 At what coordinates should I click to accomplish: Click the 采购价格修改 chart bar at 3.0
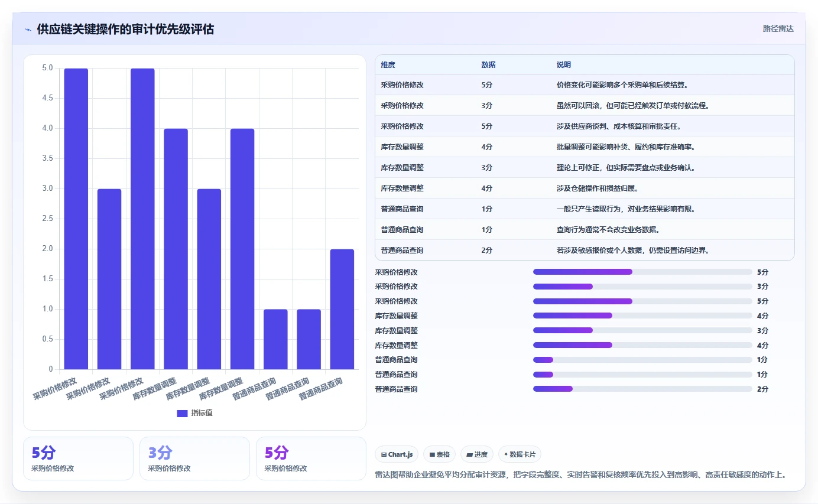(109, 279)
